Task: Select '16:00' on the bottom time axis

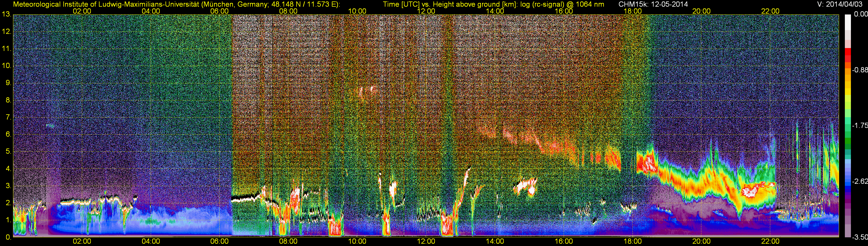Action: click(564, 241)
